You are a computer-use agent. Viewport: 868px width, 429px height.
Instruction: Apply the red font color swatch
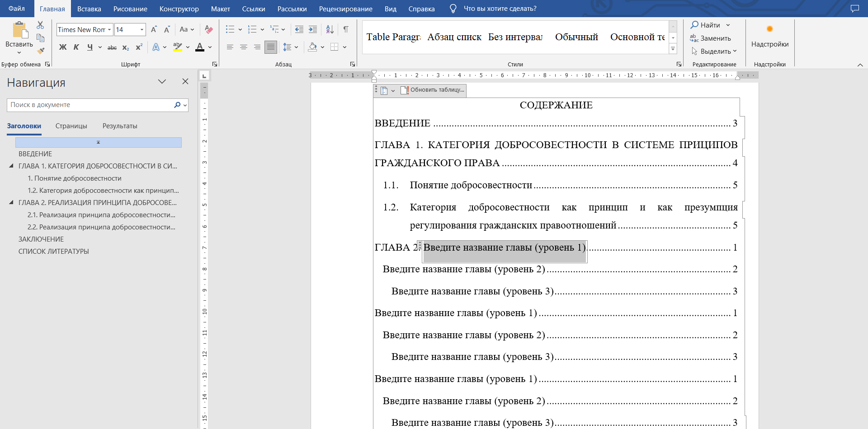click(200, 47)
